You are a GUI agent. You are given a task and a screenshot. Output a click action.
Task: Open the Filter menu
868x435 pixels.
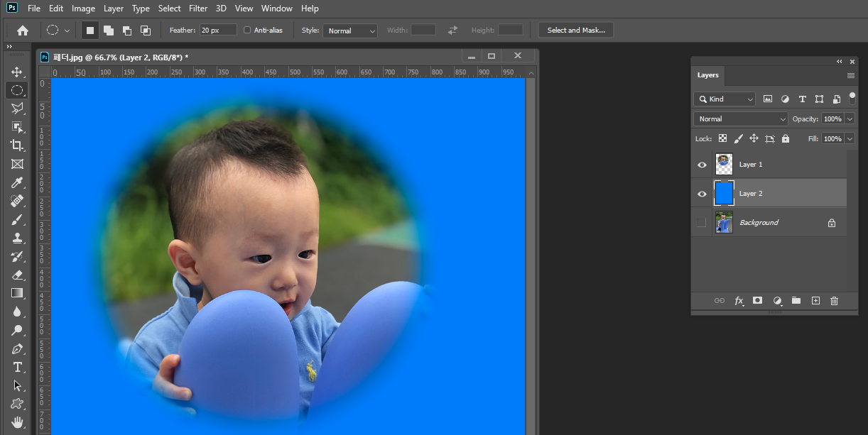(198, 9)
